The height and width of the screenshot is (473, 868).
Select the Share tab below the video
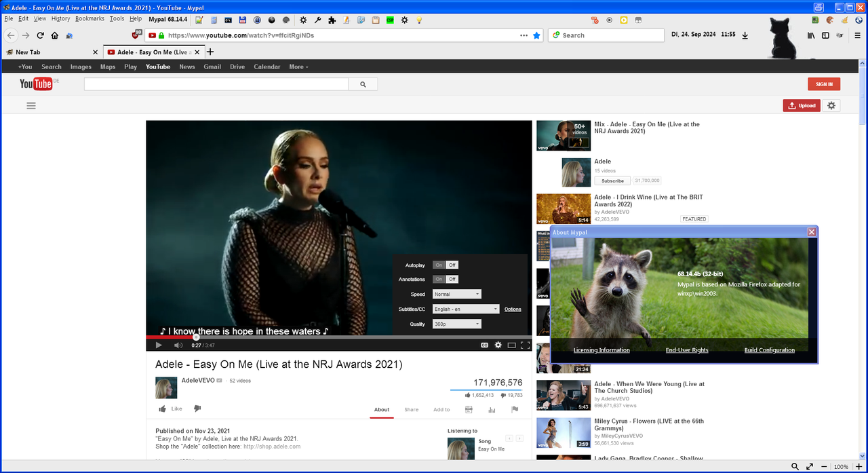pyautogui.click(x=412, y=409)
